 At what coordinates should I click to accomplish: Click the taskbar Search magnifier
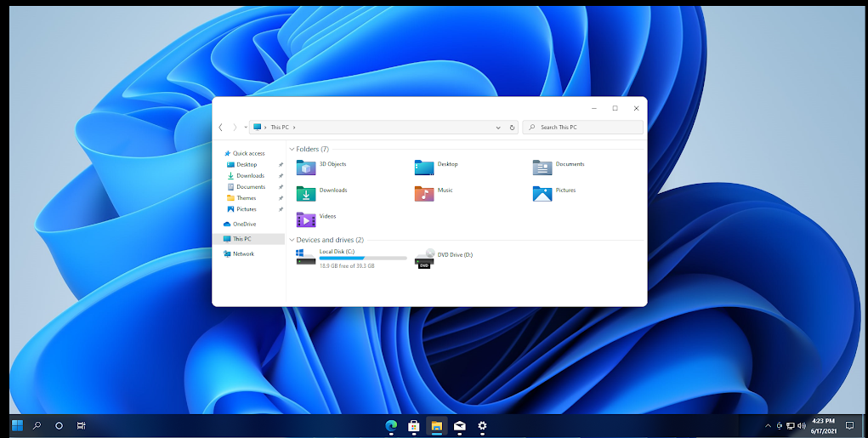click(37, 425)
